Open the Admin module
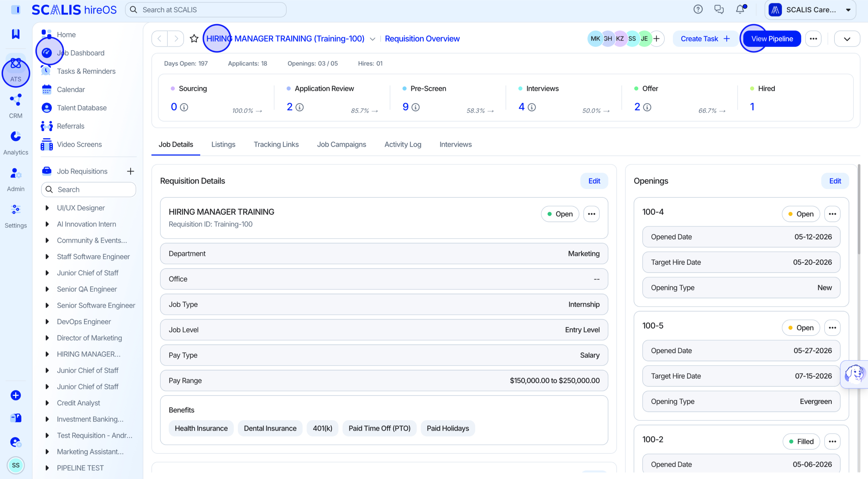This screenshot has height=479, width=868. [x=16, y=179]
